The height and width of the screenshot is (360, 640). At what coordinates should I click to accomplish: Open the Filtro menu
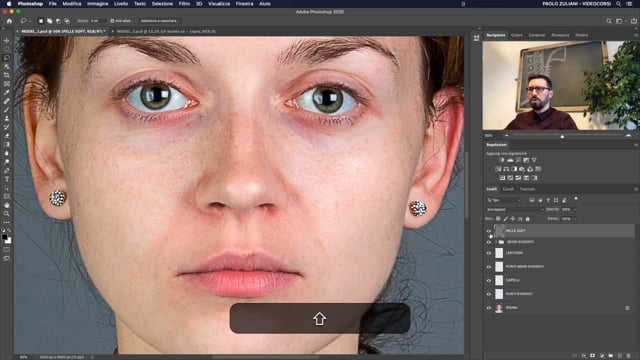pos(184,4)
